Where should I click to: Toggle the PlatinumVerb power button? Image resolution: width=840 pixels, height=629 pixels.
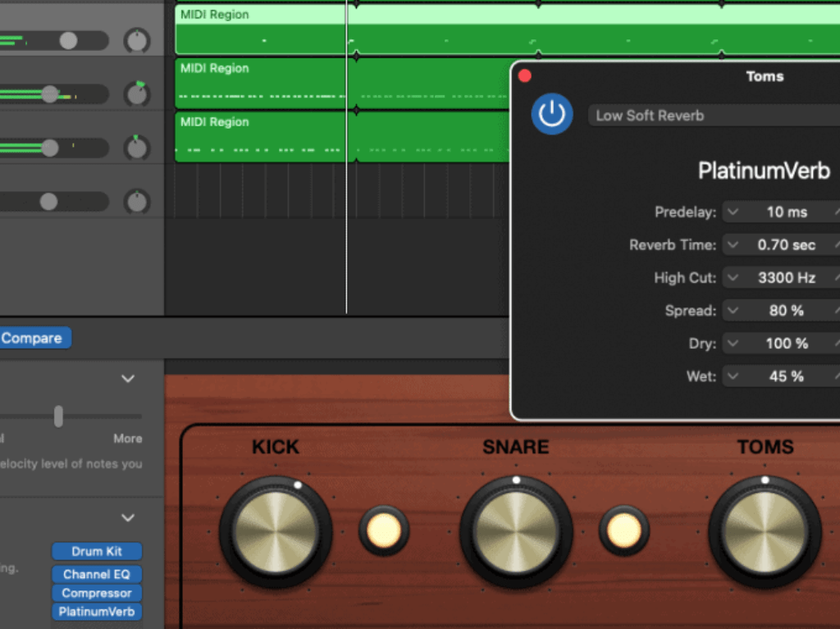coord(552,114)
